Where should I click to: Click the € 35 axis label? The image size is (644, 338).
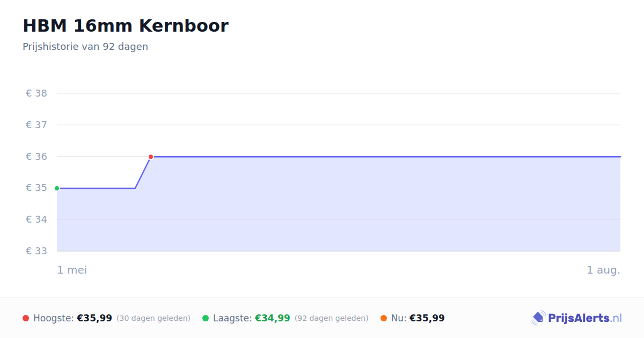tap(36, 188)
